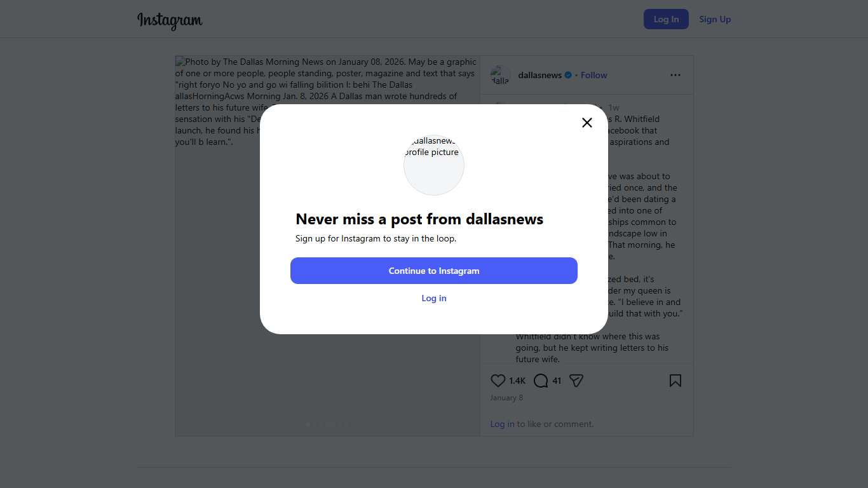Click small dallasnews avatar in post header

point(500,75)
